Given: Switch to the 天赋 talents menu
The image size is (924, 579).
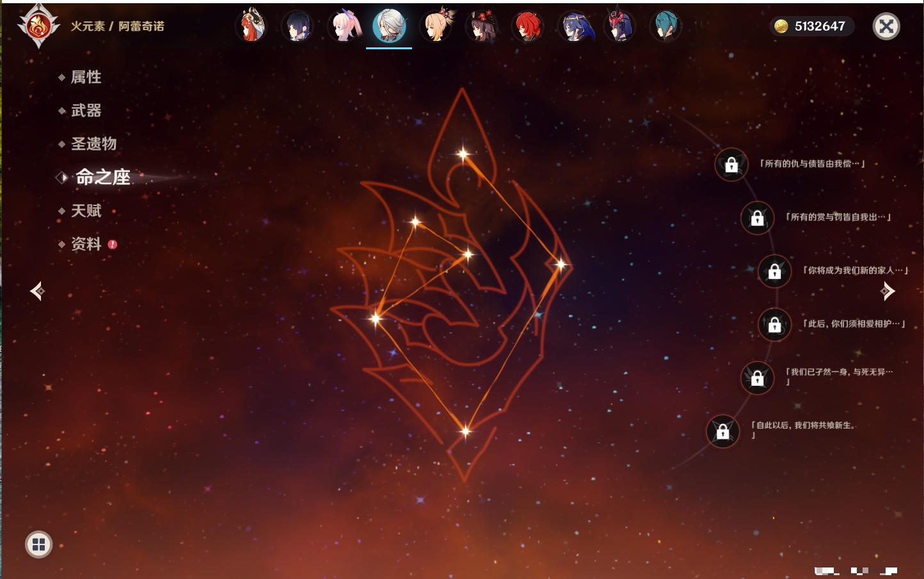Looking at the screenshot, I should coord(86,211).
